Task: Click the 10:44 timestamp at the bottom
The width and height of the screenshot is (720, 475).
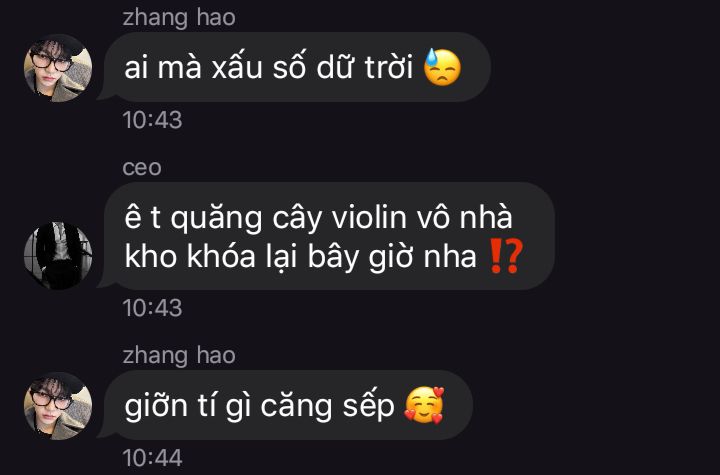Action: 152,458
